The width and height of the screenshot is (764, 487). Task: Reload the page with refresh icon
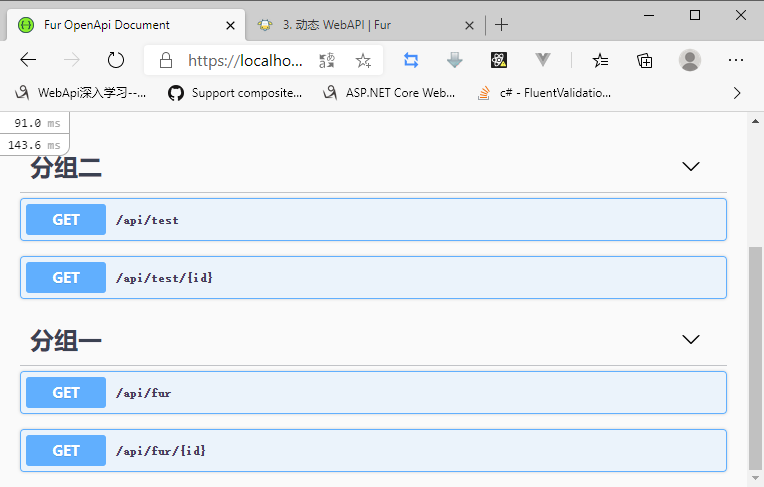pyautogui.click(x=116, y=60)
